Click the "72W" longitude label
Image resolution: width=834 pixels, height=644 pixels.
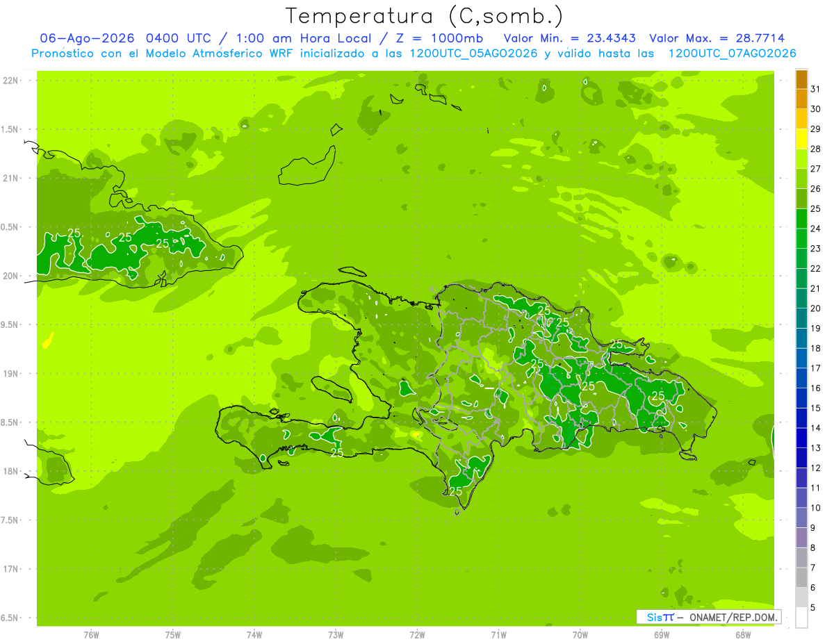(417, 635)
